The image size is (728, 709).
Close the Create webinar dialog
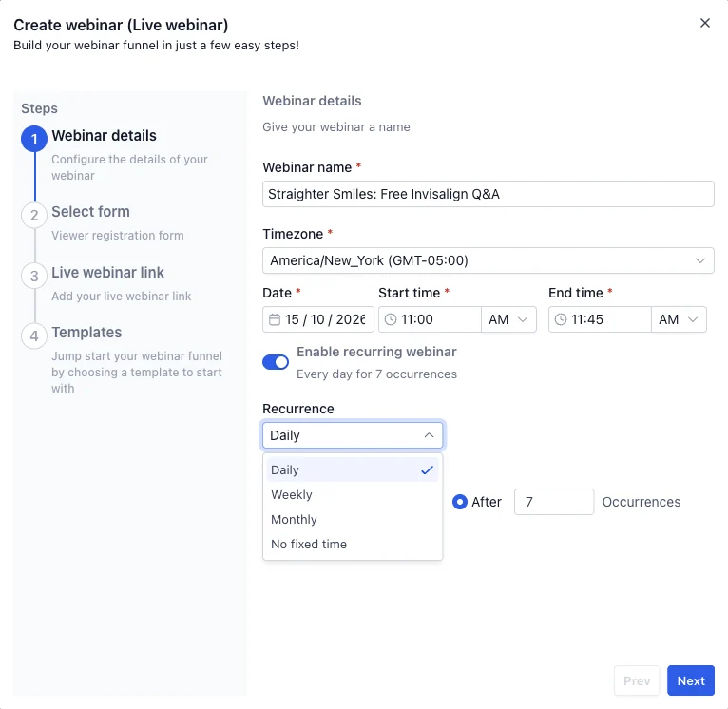click(x=705, y=23)
